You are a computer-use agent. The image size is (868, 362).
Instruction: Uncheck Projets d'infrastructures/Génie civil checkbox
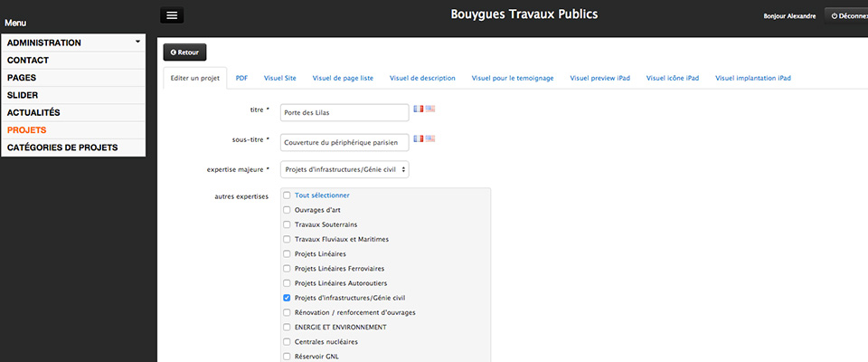pyautogui.click(x=287, y=298)
